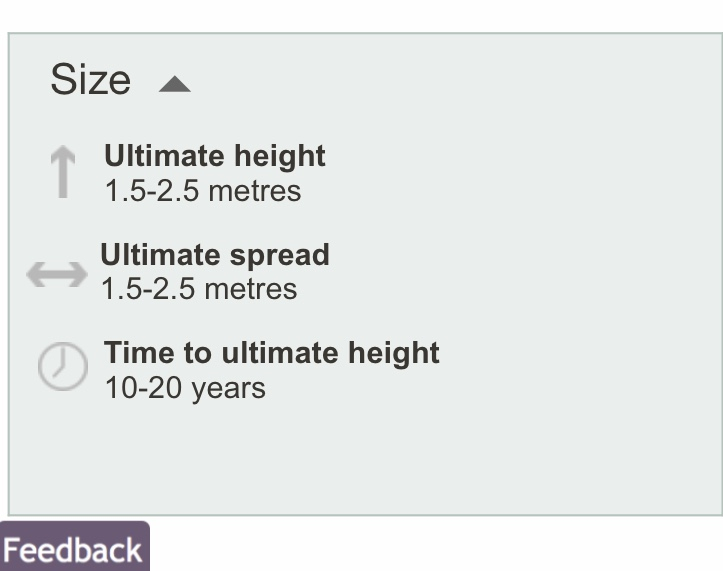This screenshot has width=723, height=571.
Task: Click the word 'years' in the time value
Action: coord(227,388)
